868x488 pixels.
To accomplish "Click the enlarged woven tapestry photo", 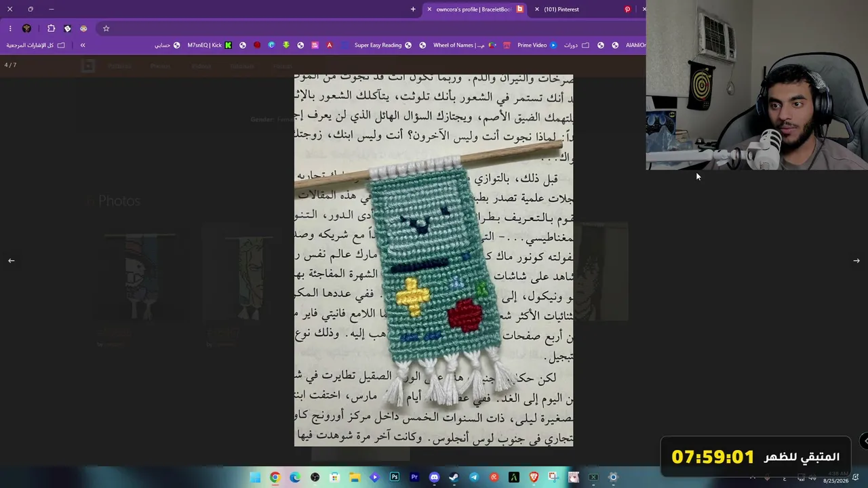I will [433, 260].
